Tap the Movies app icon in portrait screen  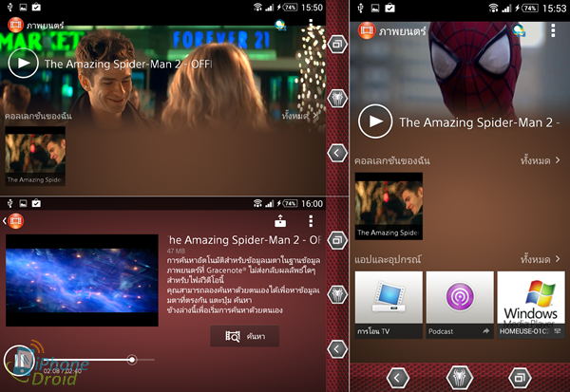(x=367, y=30)
